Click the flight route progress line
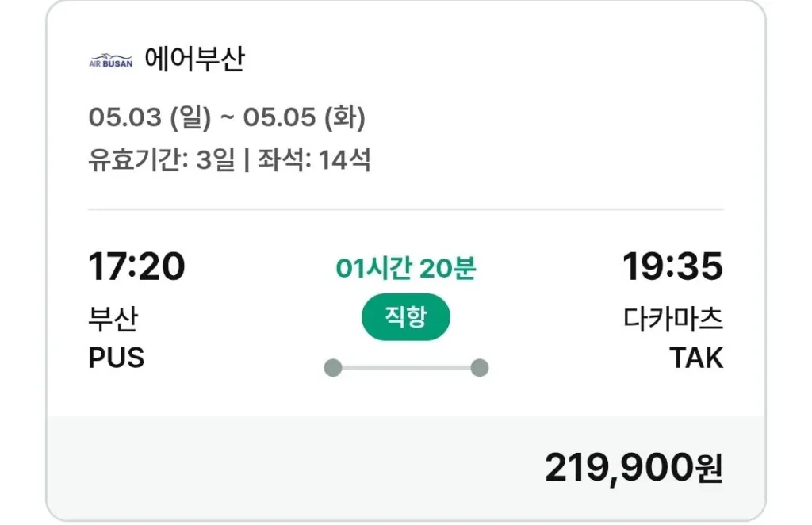812x525 pixels. (405, 366)
